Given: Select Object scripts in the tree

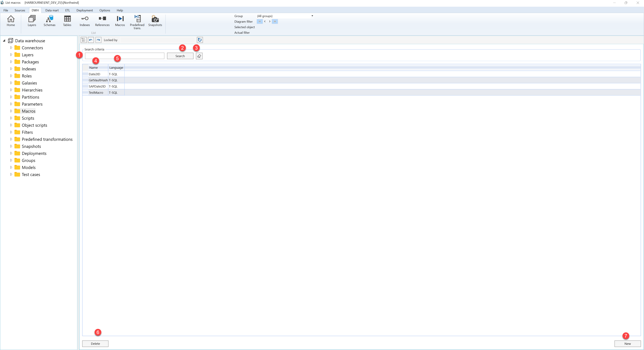Looking at the screenshot, I should 34,125.
